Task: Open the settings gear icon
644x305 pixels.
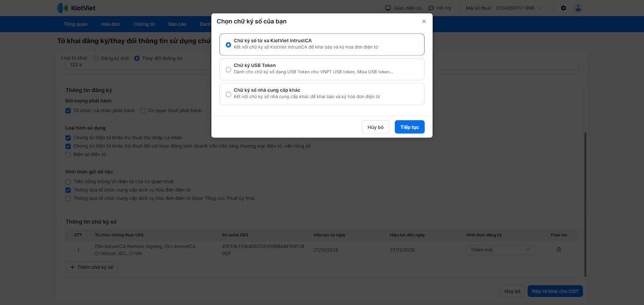Action: (563, 8)
